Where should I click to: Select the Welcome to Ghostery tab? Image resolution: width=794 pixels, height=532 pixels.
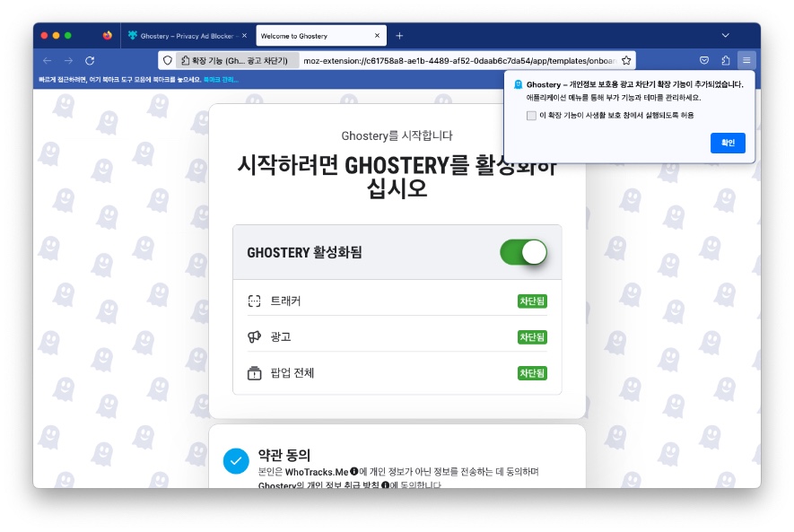pyautogui.click(x=321, y=36)
